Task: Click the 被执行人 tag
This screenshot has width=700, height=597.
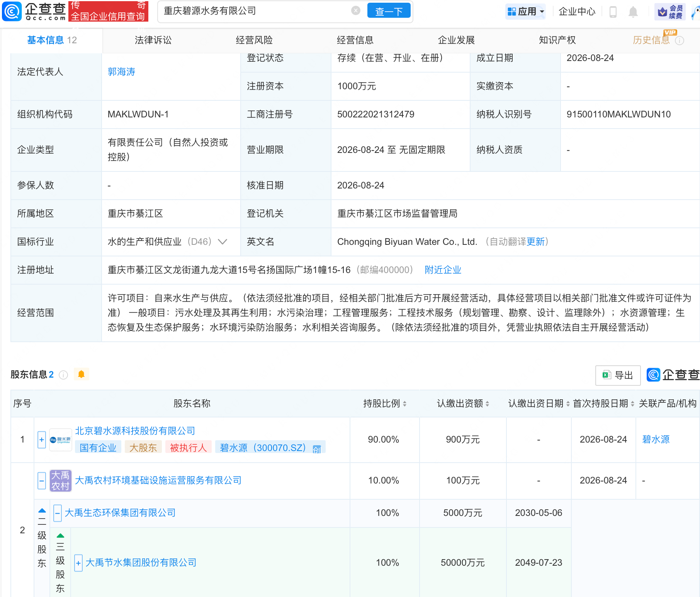Action: [x=188, y=448]
